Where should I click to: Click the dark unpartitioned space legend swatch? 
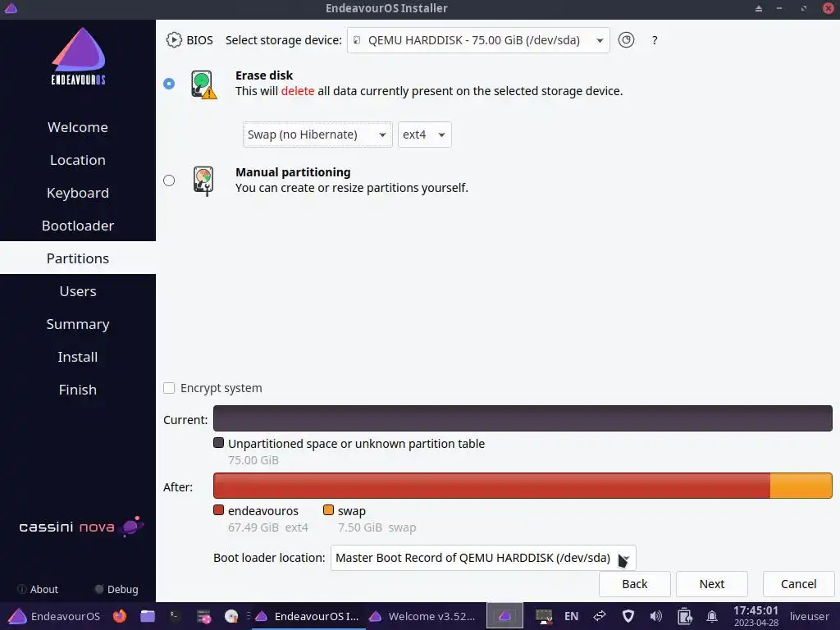click(218, 443)
